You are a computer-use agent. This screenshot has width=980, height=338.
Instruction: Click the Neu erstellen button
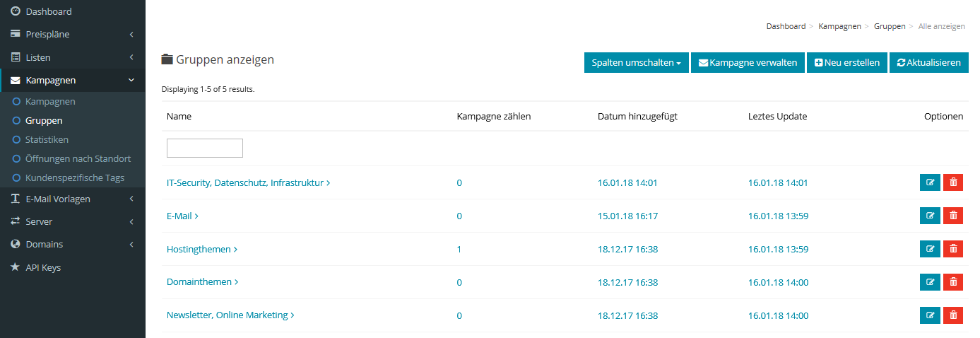click(846, 62)
